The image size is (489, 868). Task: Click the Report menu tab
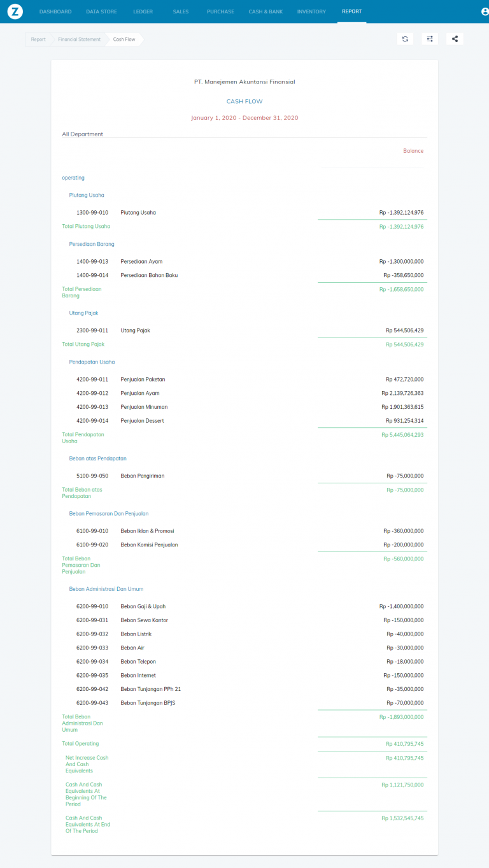pyautogui.click(x=351, y=11)
